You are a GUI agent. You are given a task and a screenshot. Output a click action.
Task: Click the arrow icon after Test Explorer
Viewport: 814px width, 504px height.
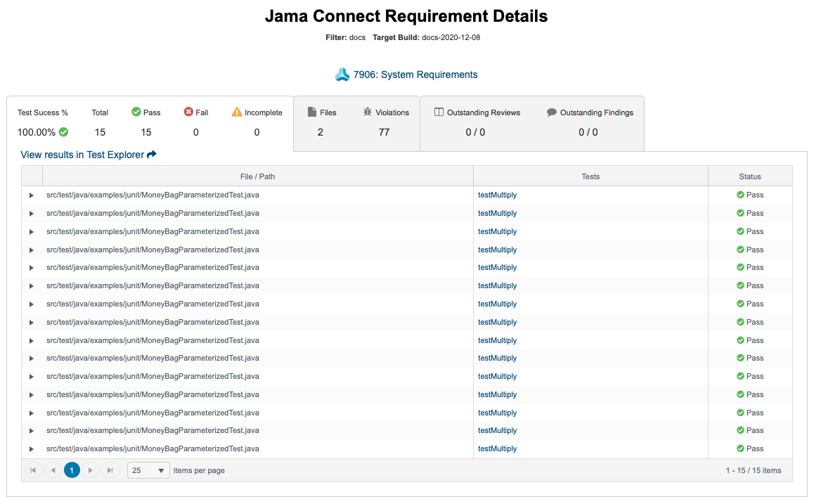tap(152, 154)
